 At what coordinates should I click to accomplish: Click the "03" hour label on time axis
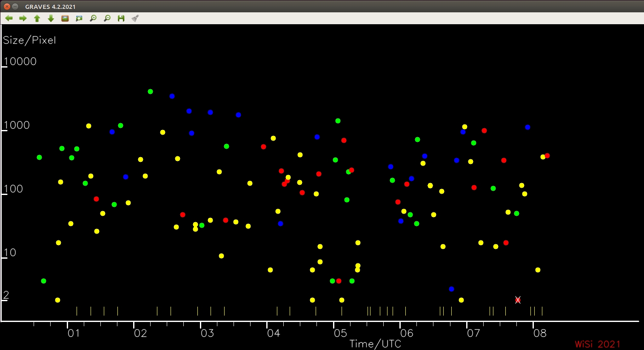[207, 333]
